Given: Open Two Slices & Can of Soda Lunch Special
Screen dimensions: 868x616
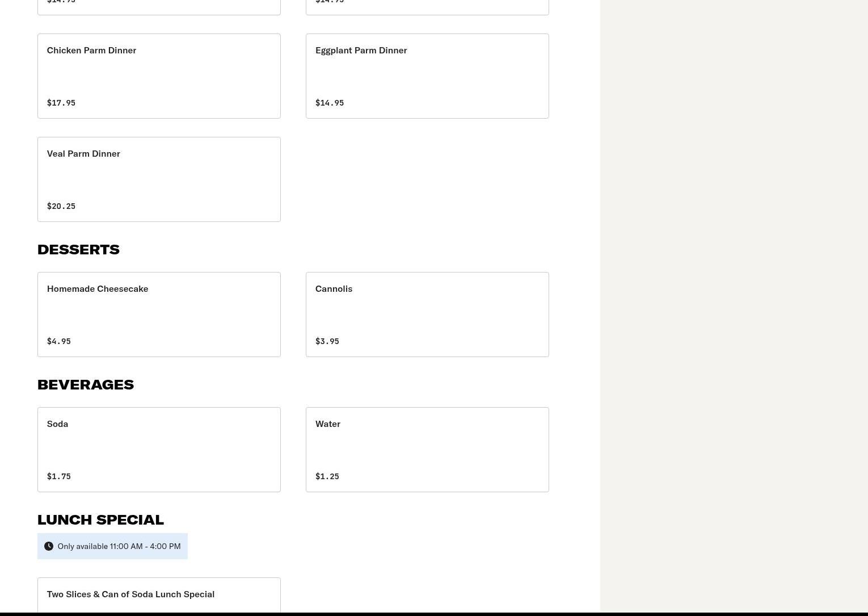Looking at the screenshot, I should point(159,595).
